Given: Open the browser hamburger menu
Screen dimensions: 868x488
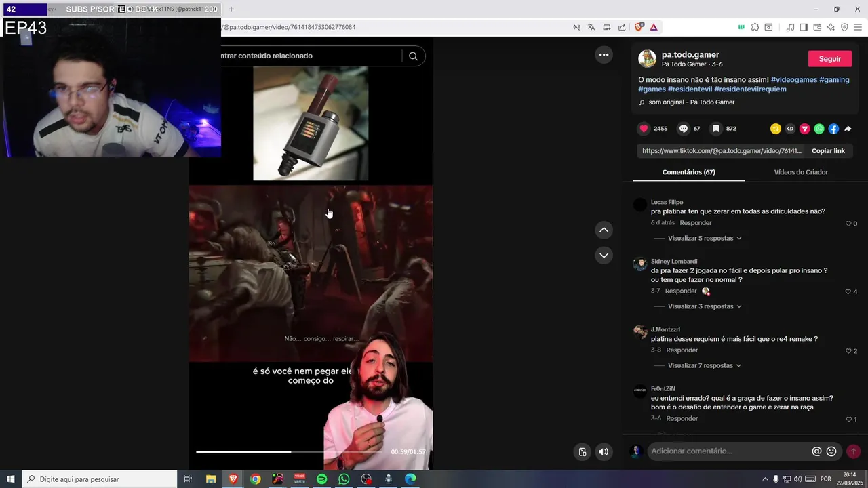Looking at the screenshot, I should pos(858,27).
